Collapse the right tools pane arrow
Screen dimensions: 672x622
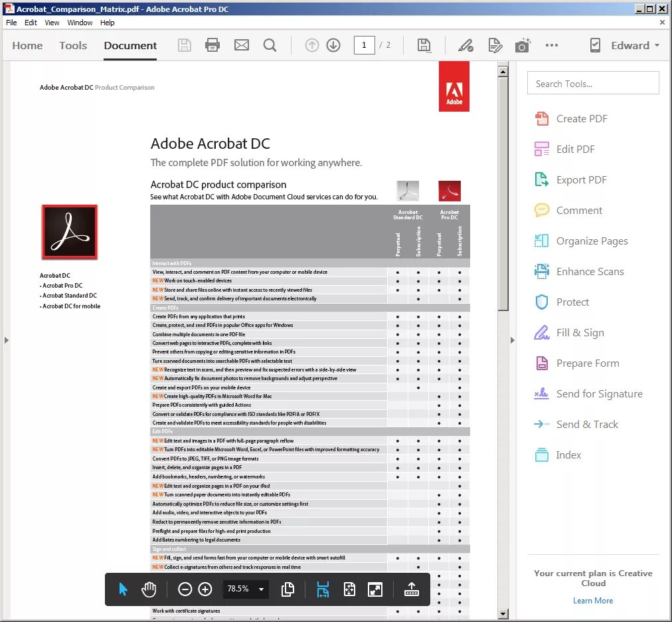(512, 340)
